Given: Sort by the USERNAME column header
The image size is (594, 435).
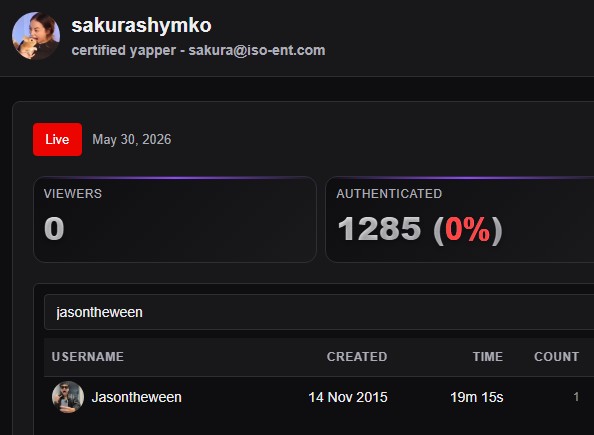Looking at the screenshot, I should tap(88, 357).
